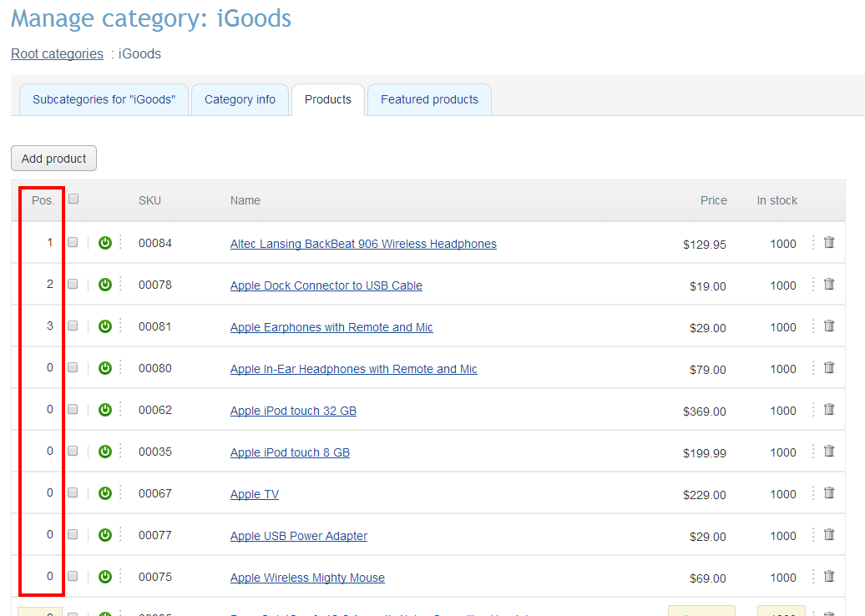Click the Add product button
Screen dimensions: 865x616
tap(54, 159)
